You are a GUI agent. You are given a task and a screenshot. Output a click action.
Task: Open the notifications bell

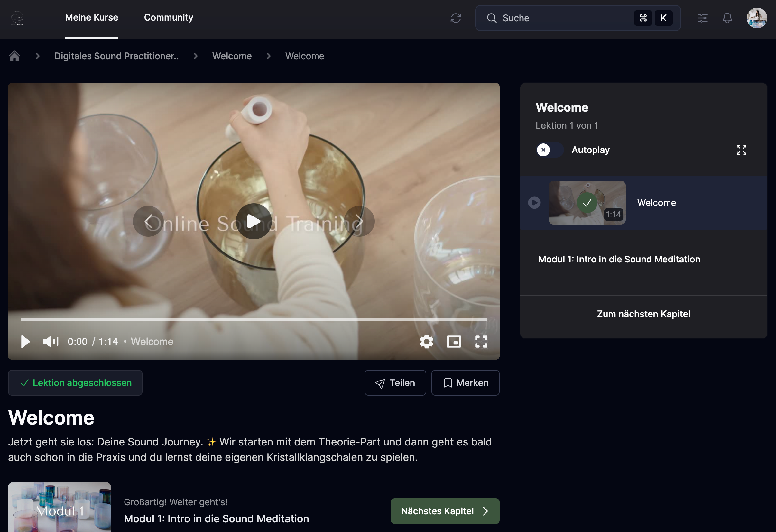727,18
